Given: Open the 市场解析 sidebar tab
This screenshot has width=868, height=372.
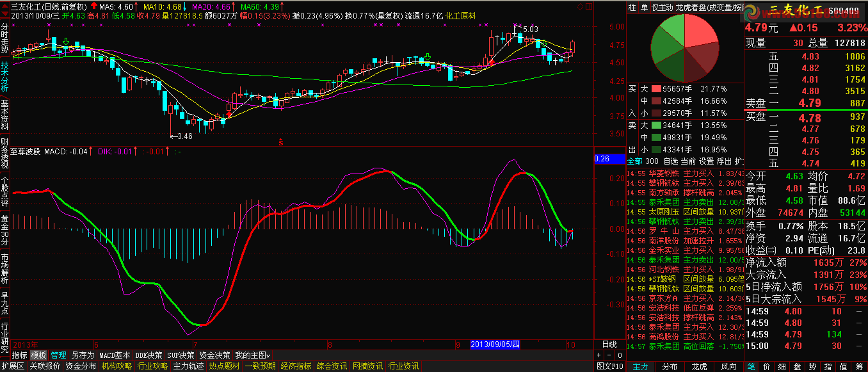Looking at the screenshot, I should (x=5, y=268).
